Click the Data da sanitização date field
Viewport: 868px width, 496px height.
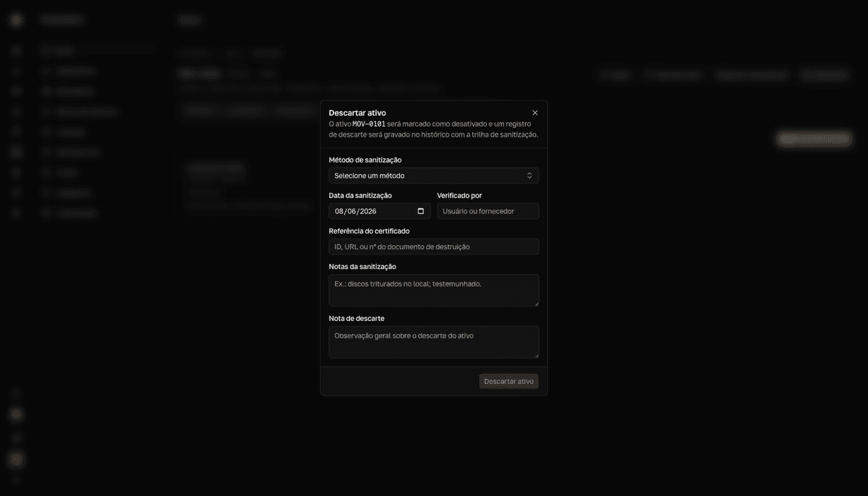380,211
